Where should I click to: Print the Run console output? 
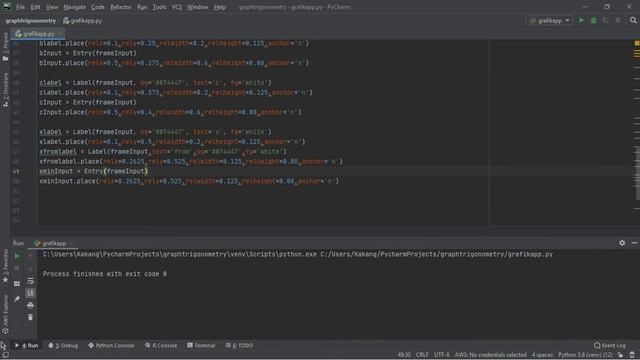coord(30,305)
